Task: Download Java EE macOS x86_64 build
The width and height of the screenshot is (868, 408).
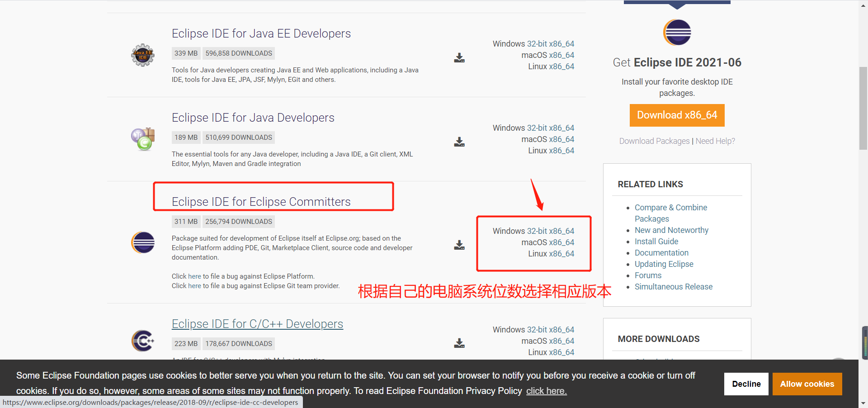Action: click(x=561, y=55)
